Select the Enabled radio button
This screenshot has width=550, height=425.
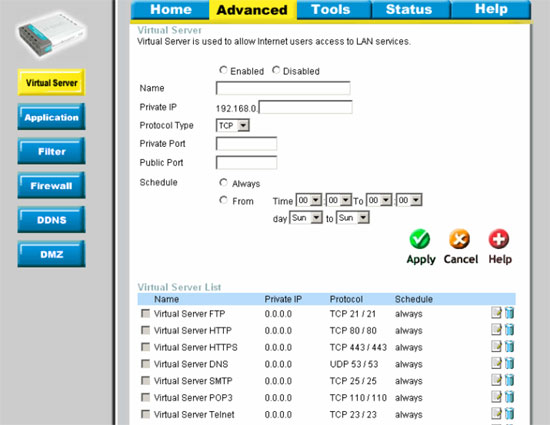(223, 70)
